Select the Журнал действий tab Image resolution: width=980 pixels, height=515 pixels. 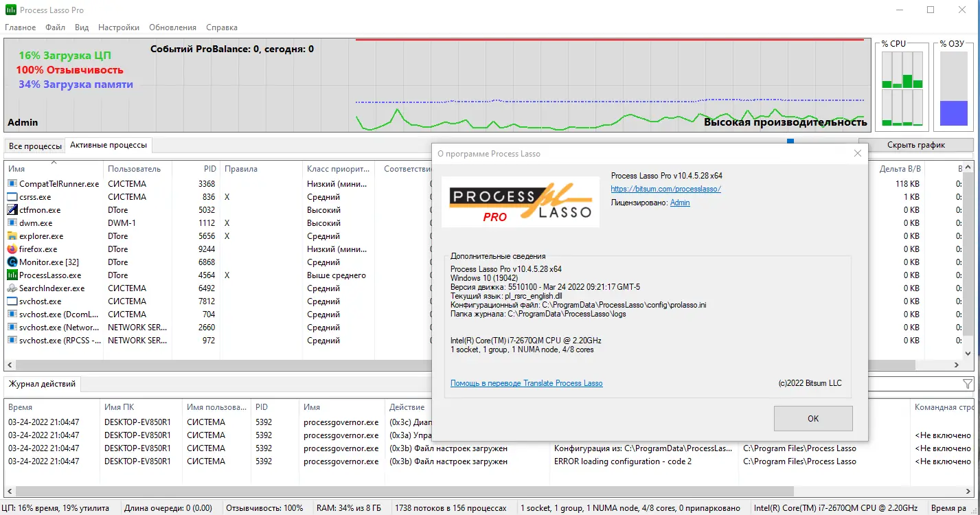43,384
